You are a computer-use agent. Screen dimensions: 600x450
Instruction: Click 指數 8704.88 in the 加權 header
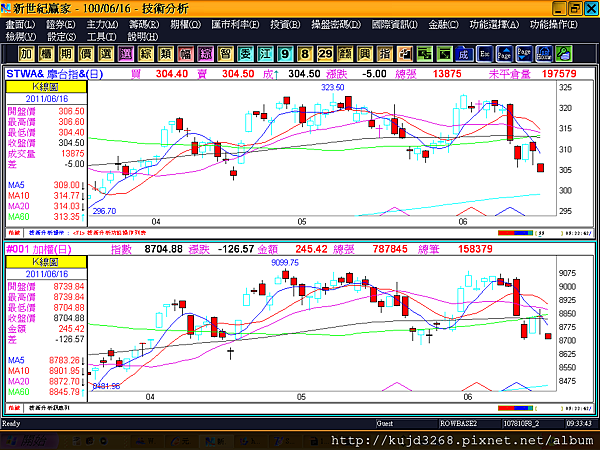click(x=147, y=249)
